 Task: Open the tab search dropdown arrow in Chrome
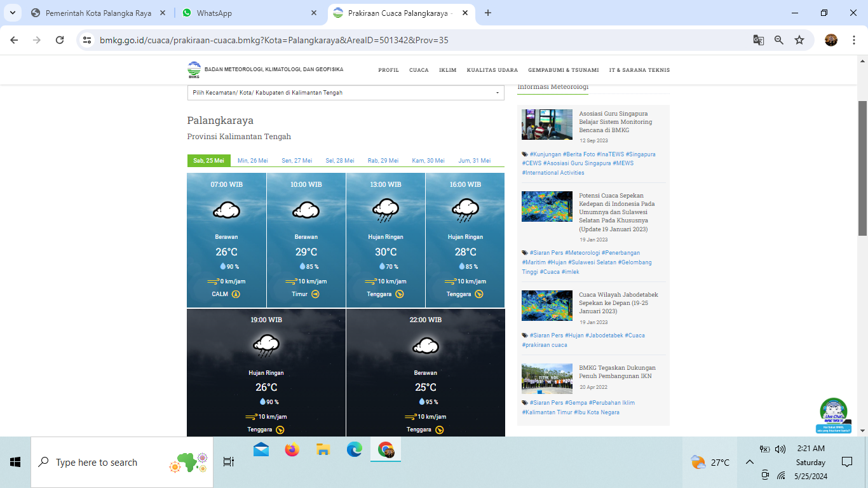(x=12, y=13)
